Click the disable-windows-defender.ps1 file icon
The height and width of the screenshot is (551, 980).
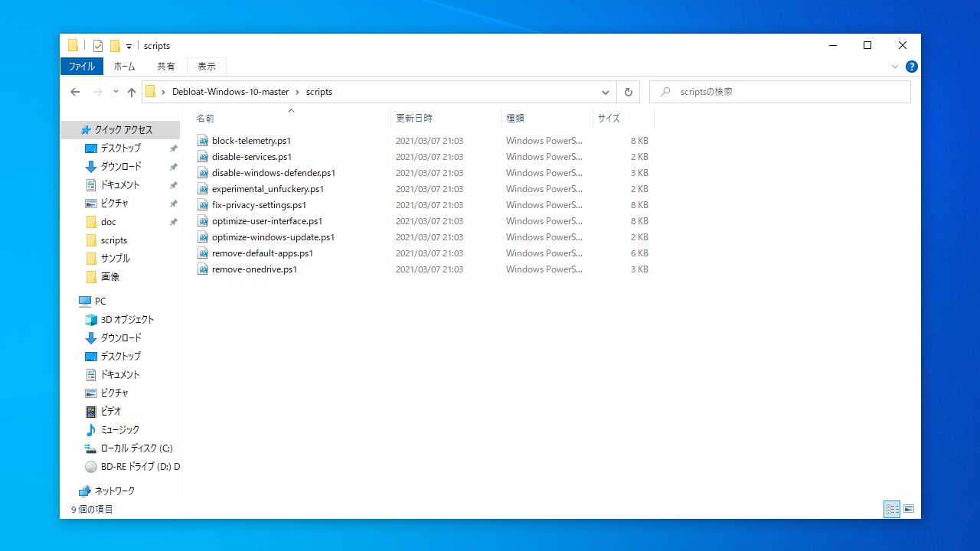(203, 173)
